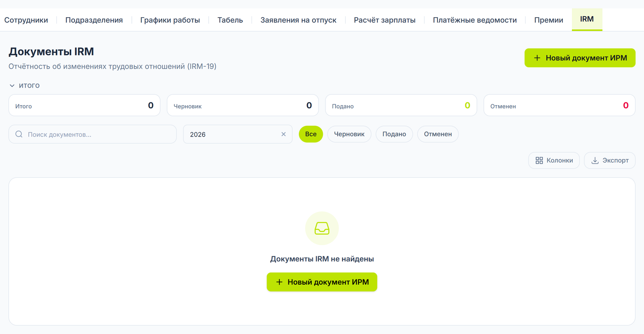Click the Экспорт button
644x334 pixels.
[x=610, y=161]
